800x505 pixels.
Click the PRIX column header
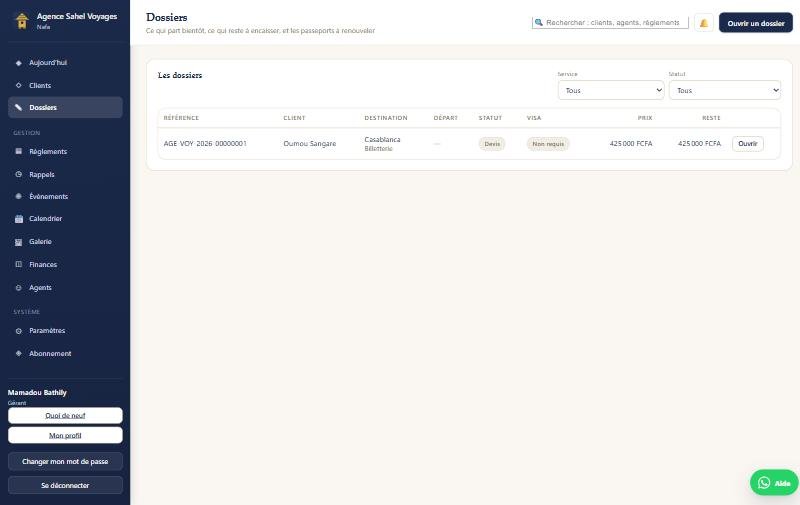tap(645, 118)
